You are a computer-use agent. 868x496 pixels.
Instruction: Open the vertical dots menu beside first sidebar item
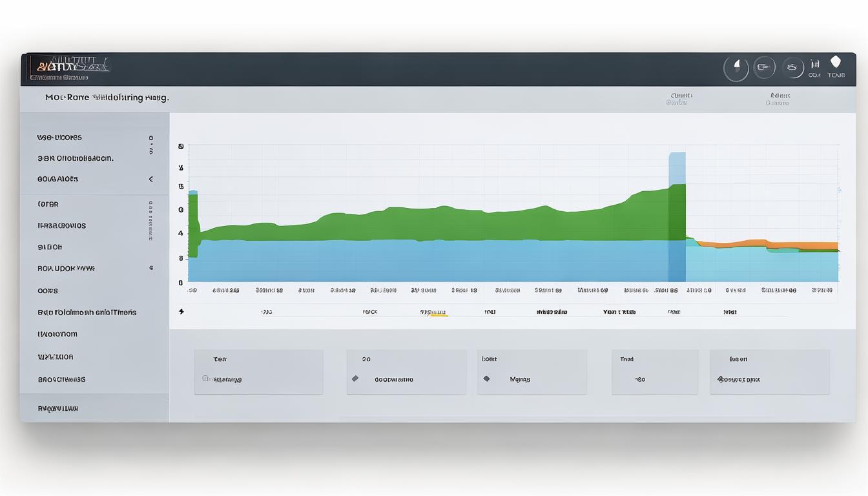click(150, 144)
